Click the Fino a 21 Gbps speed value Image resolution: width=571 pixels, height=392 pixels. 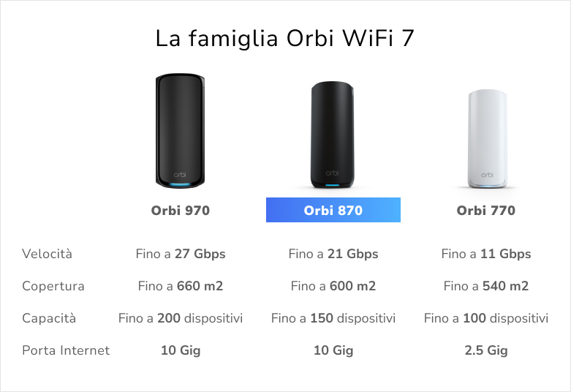[x=333, y=255]
